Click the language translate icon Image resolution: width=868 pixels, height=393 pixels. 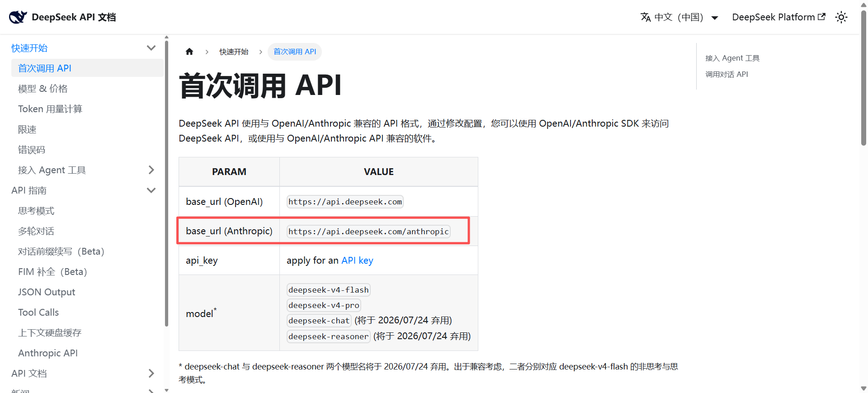point(646,17)
